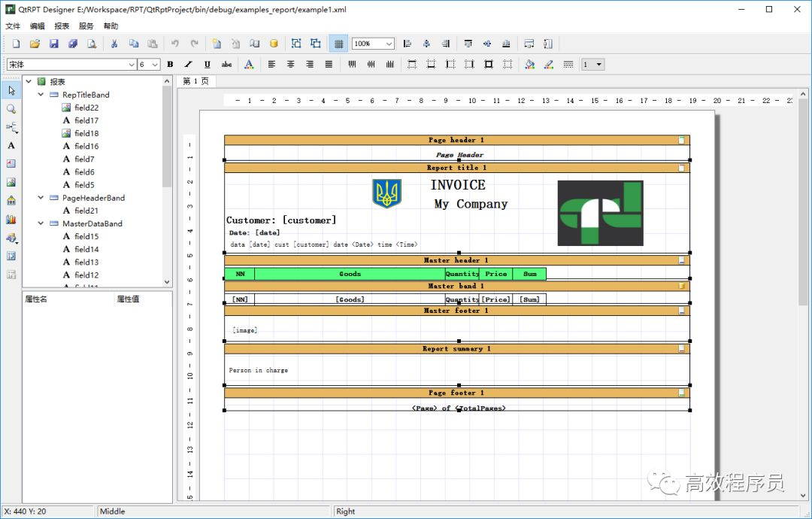
Task: Select the text label tool (A)
Action: tap(11, 145)
